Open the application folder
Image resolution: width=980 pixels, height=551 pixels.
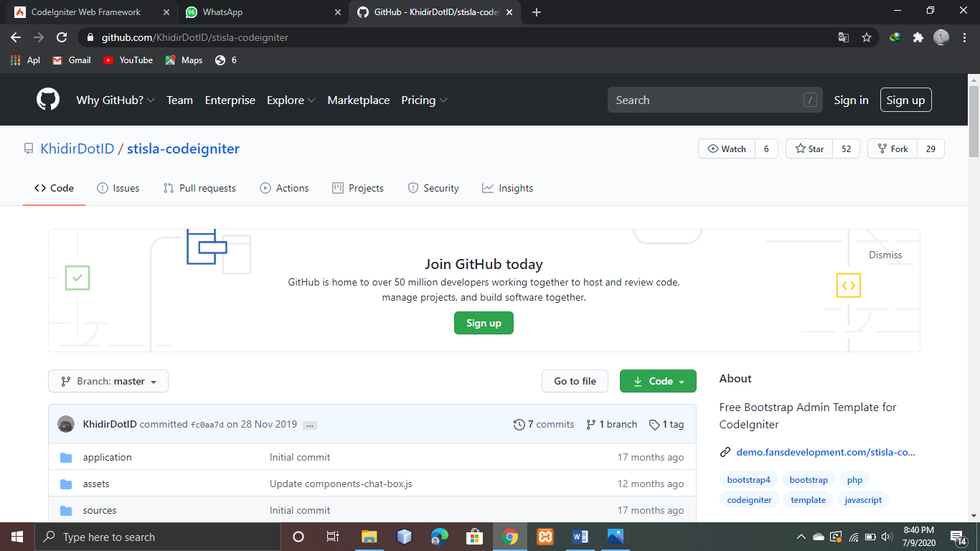point(107,457)
